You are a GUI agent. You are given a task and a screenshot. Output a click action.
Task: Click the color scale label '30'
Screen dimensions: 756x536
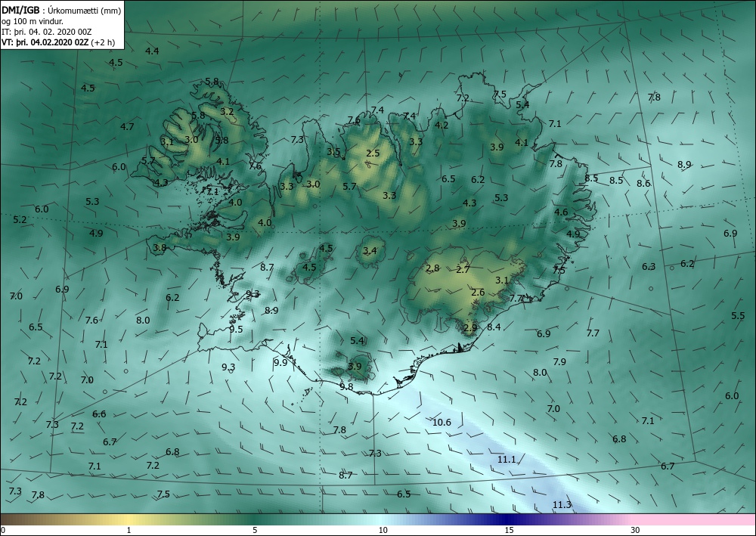point(636,530)
